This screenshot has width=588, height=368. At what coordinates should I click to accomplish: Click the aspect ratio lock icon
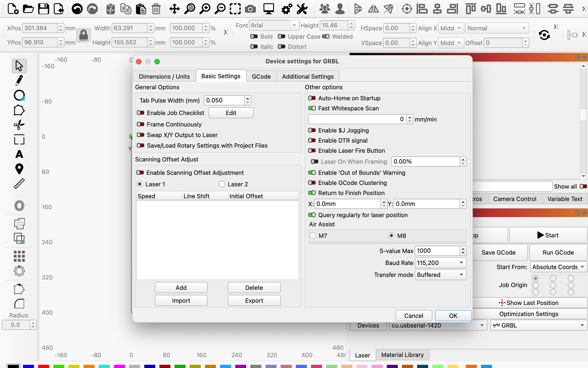[83, 36]
